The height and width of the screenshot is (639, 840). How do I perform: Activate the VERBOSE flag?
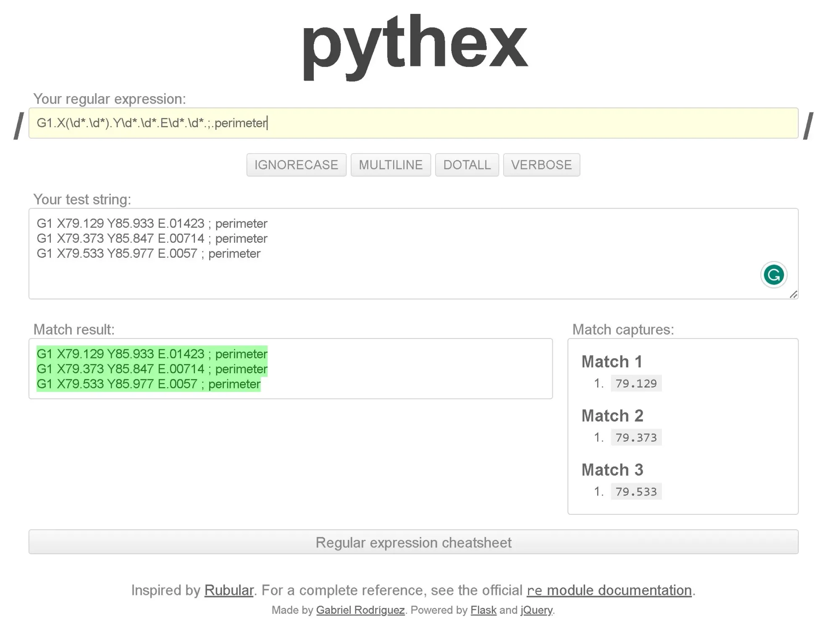[542, 165]
